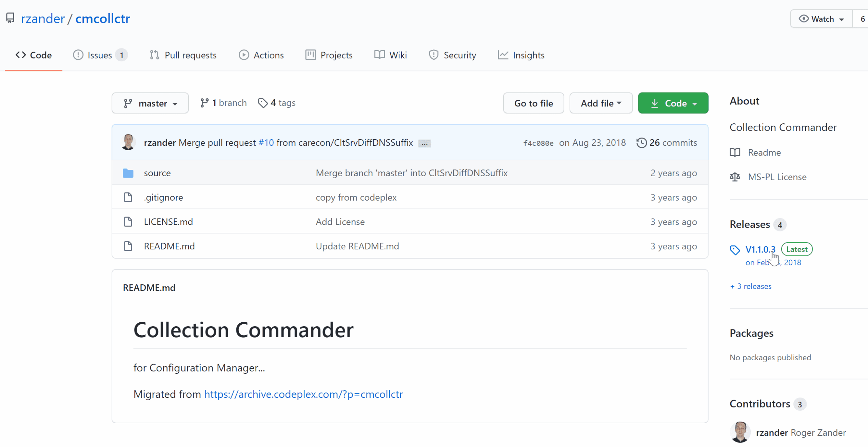
Task: Open the master branch selector dropdown
Action: (150, 103)
